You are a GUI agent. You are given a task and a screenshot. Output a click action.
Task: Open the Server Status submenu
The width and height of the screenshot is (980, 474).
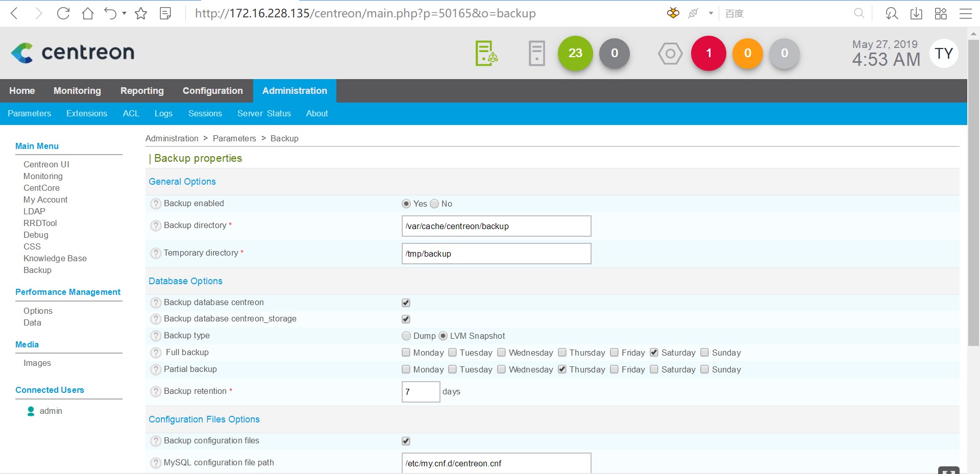(264, 113)
